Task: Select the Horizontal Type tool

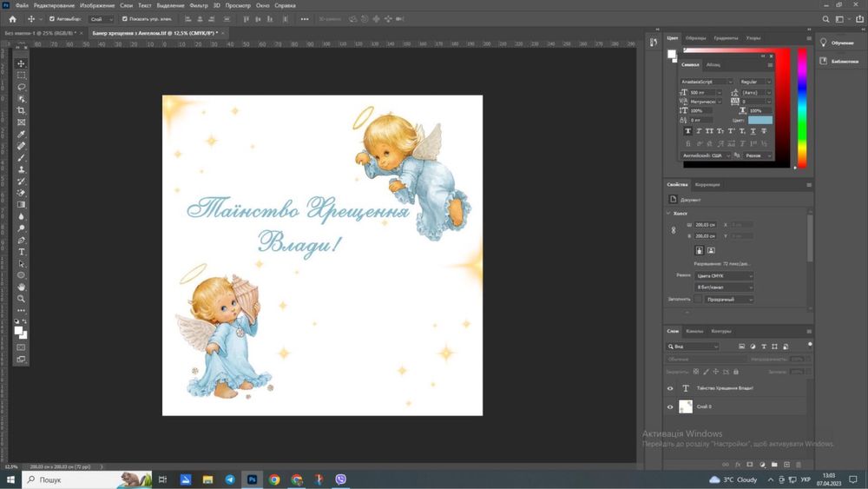Action: 21,252
